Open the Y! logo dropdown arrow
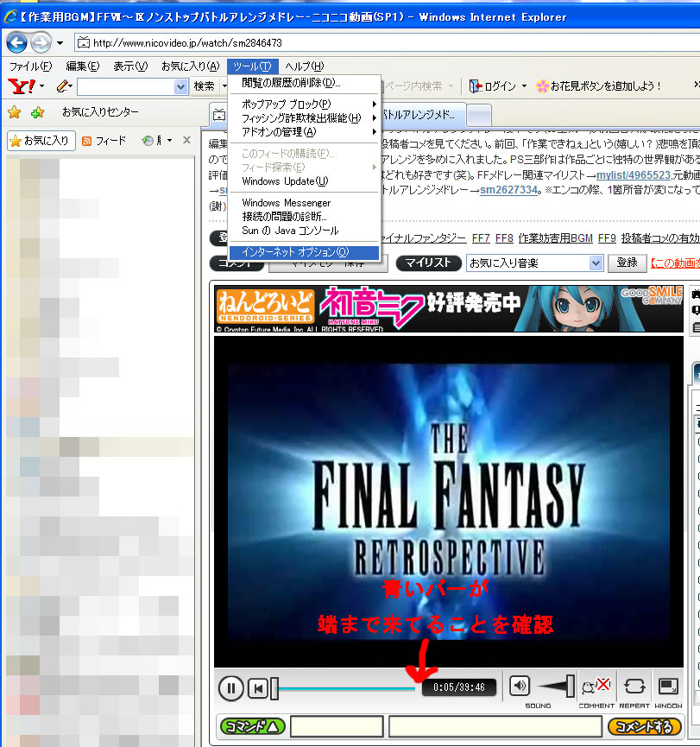This screenshot has height=747, width=700. (42, 86)
